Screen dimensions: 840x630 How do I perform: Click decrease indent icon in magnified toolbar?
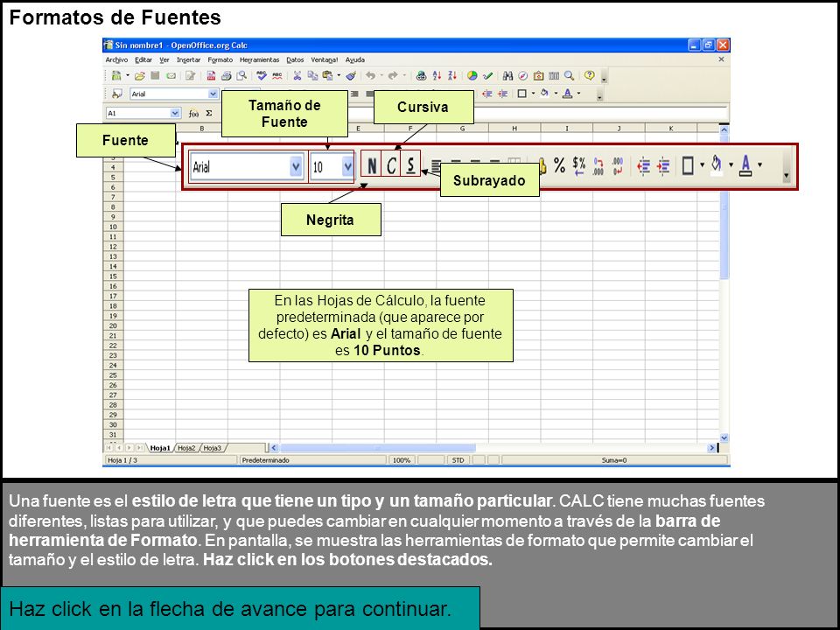tap(643, 166)
